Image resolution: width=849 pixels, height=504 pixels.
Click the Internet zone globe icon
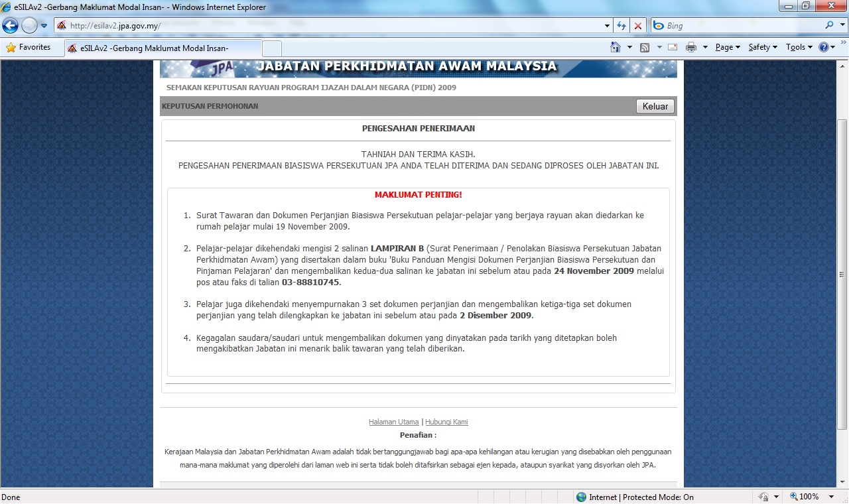[x=582, y=497]
